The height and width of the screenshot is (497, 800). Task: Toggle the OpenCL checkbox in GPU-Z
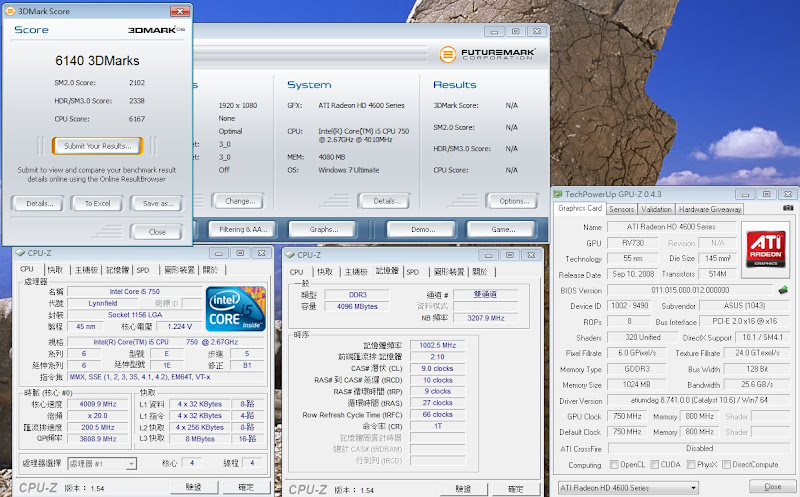[x=614, y=464]
